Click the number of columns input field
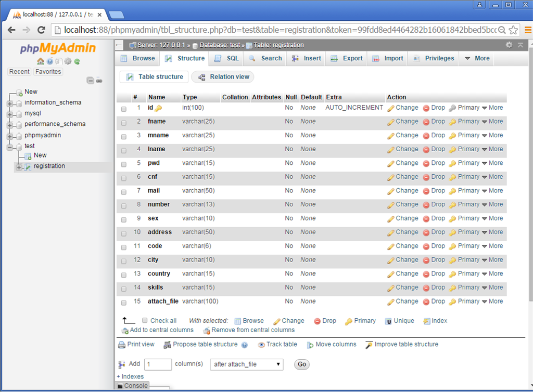The height and width of the screenshot is (392, 533). coord(158,364)
